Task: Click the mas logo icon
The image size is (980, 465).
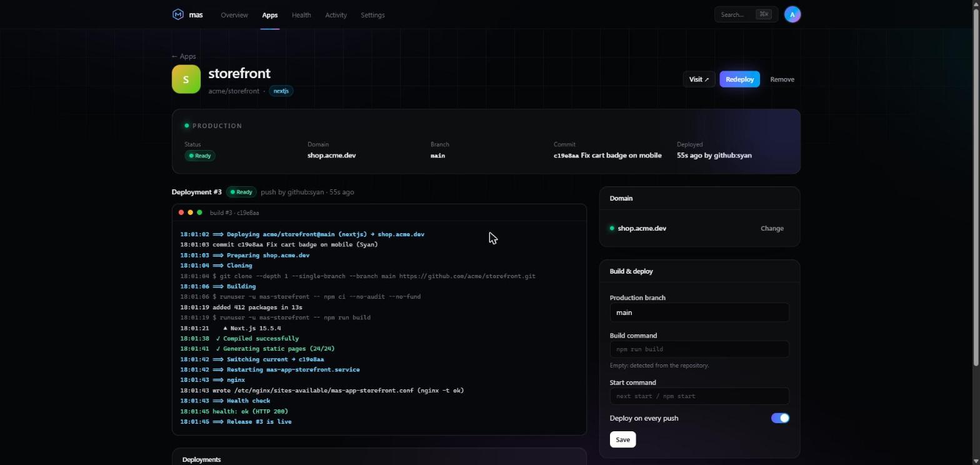Action: click(x=178, y=14)
